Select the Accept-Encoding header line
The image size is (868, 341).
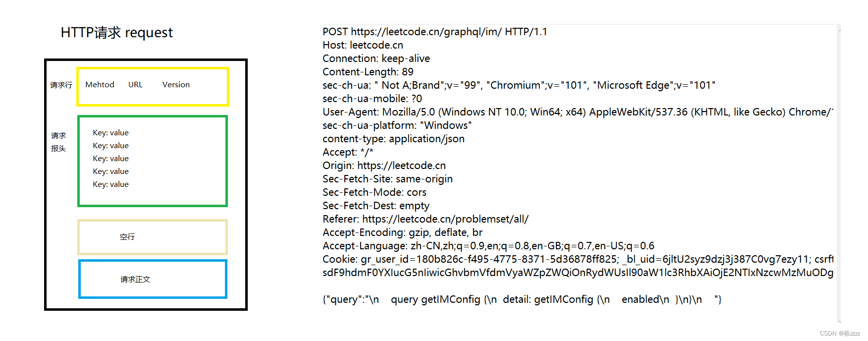(x=402, y=232)
